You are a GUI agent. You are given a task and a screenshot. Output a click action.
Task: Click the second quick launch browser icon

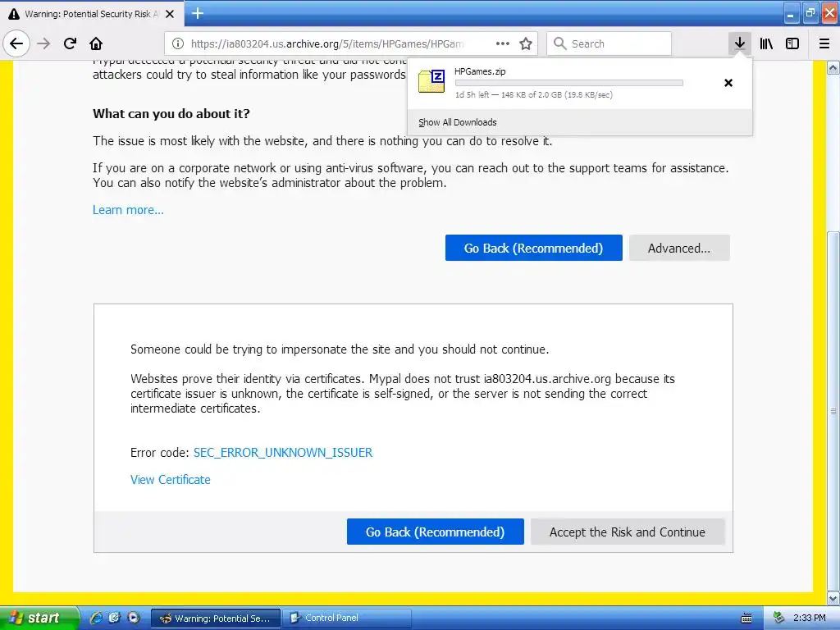tap(115, 618)
